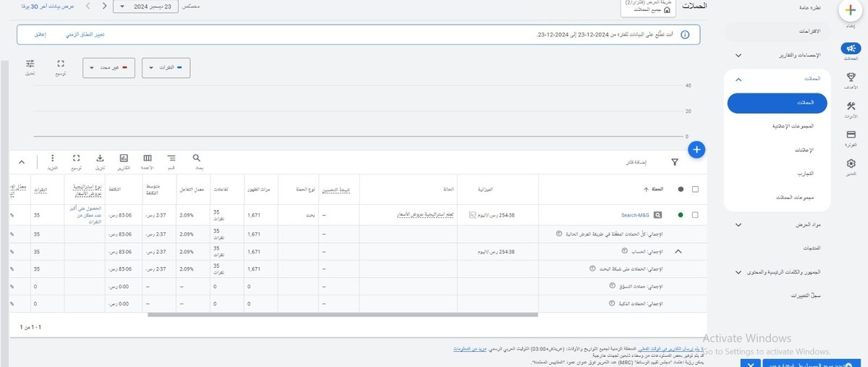Open 'unspecified' second metric dropdown
Image resolution: width=868 pixels, height=367 pixels.
[x=109, y=67]
